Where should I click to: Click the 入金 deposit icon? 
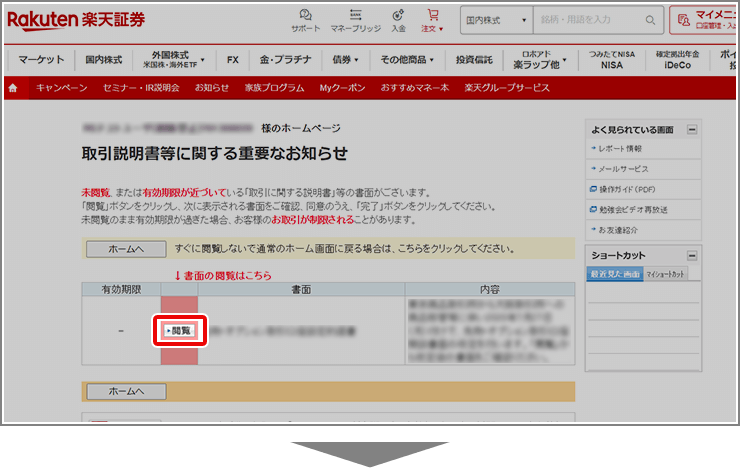point(398,21)
